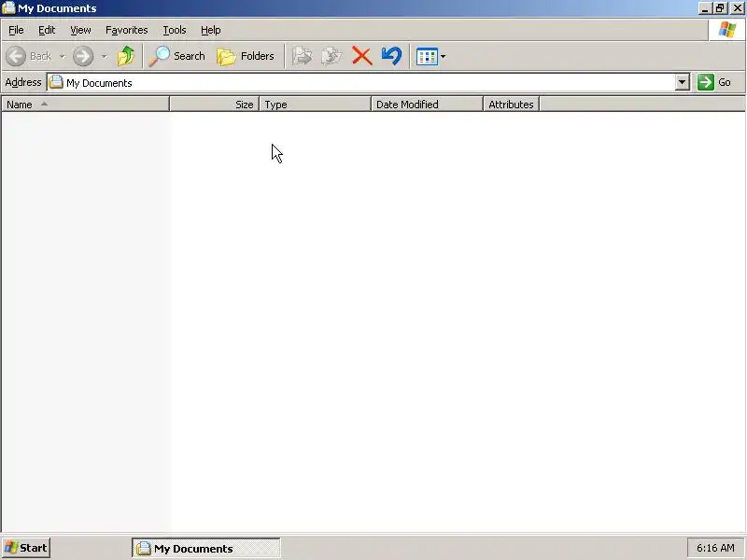Image resolution: width=747 pixels, height=560 pixels.
Task: Open the Search pane
Action: tap(176, 56)
